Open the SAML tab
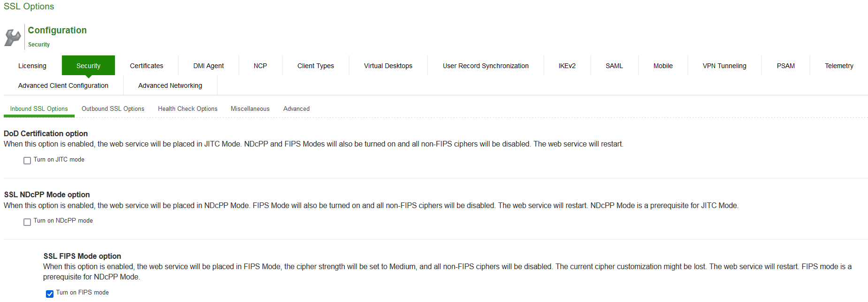 (614, 66)
